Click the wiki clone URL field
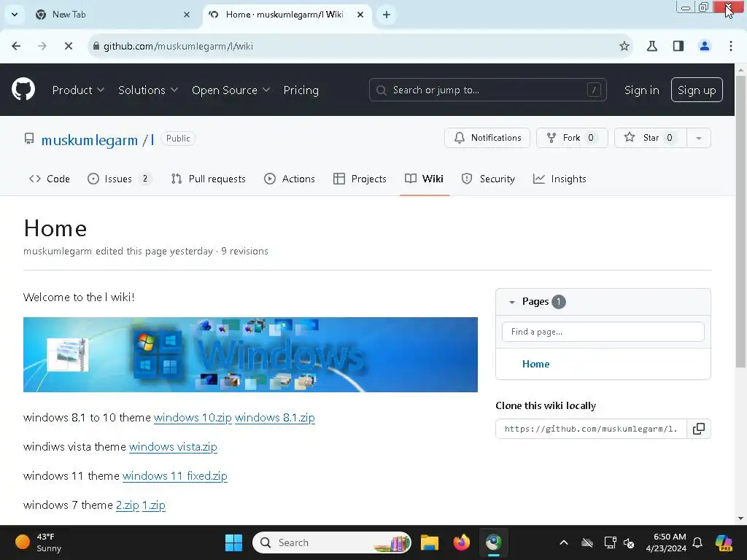747x560 pixels. (x=591, y=429)
